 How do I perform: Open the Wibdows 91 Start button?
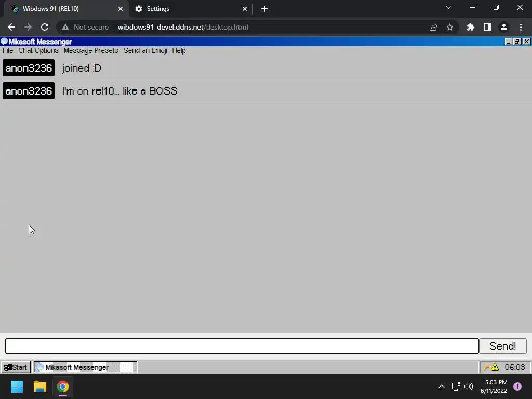pyautogui.click(x=16, y=367)
